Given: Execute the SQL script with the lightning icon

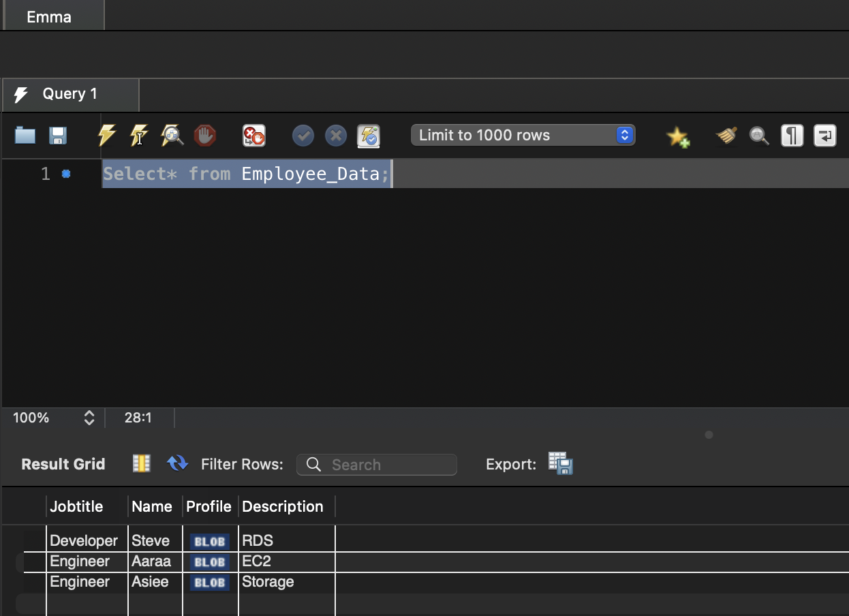Looking at the screenshot, I should [x=107, y=135].
